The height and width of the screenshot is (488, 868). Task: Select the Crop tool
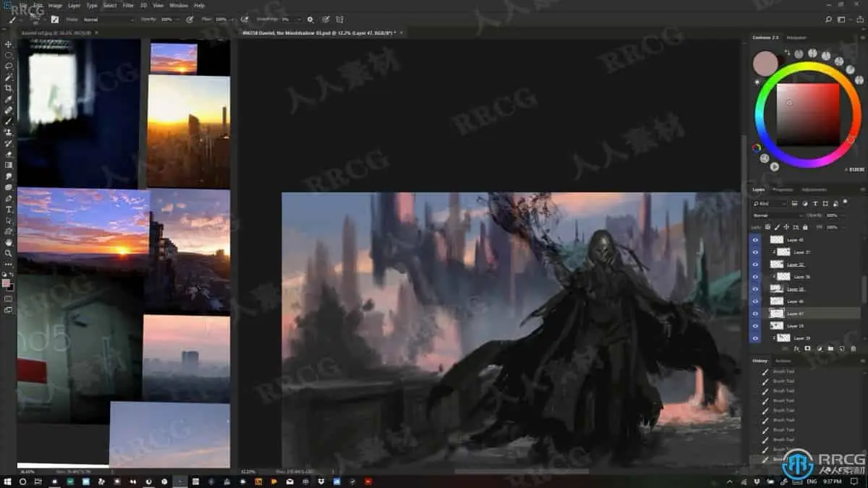click(9, 88)
